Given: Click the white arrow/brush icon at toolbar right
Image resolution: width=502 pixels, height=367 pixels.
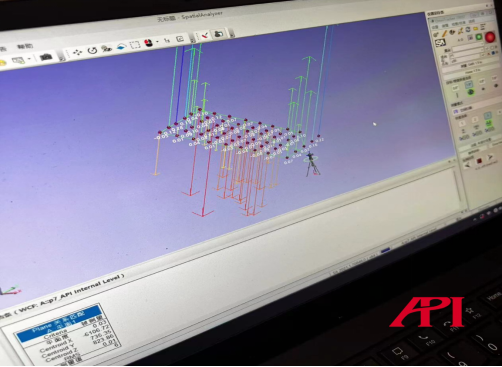Looking at the screenshot, I should point(205,35).
